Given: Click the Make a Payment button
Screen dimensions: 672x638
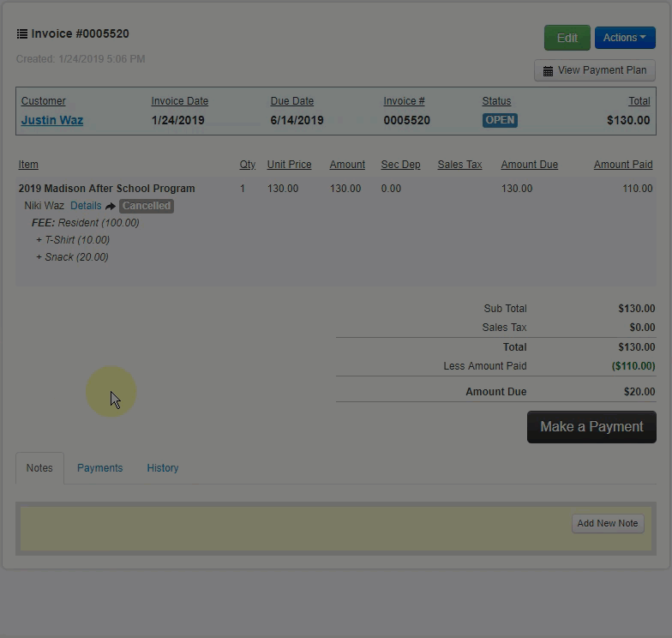Looking at the screenshot, I should point(591,427).
